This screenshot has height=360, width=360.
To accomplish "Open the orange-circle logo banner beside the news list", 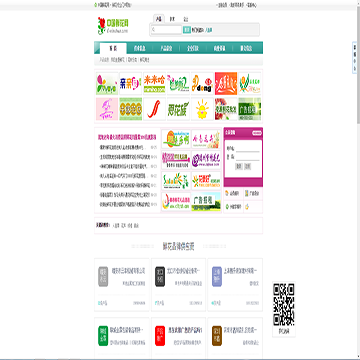I will (x=176, y=139).
